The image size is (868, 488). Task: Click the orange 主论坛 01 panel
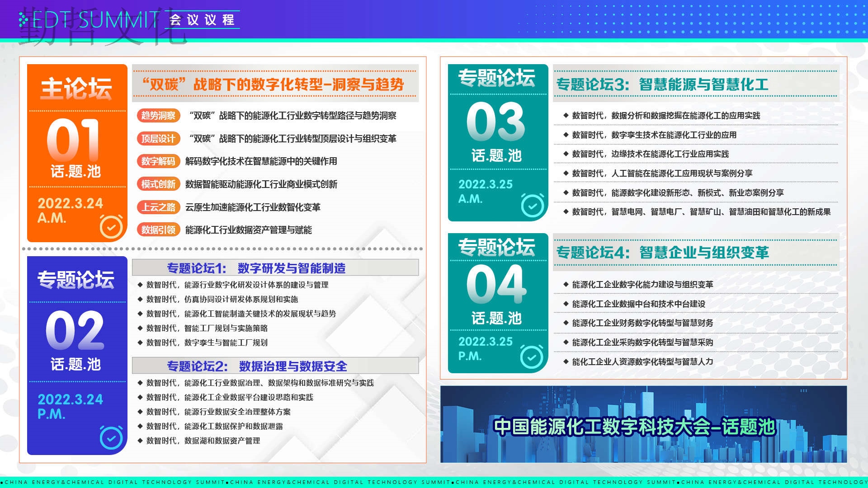click(x=77, y=153)
